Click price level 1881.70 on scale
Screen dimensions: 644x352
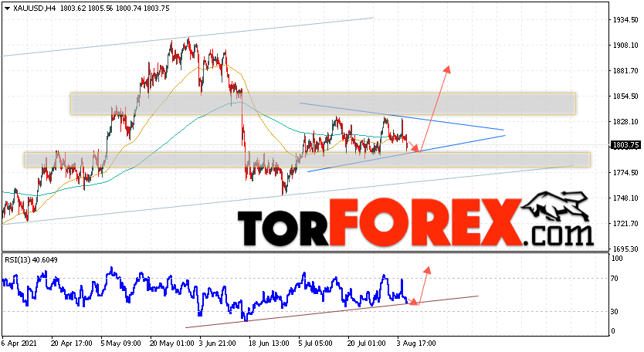[x=625, y=71]
